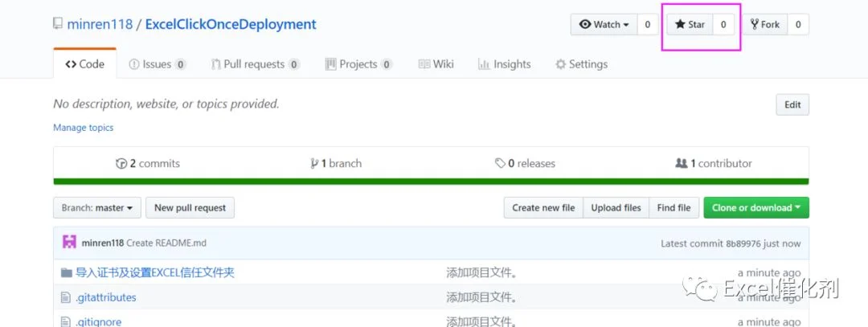Click the green language bar

[x=431, y=182]
